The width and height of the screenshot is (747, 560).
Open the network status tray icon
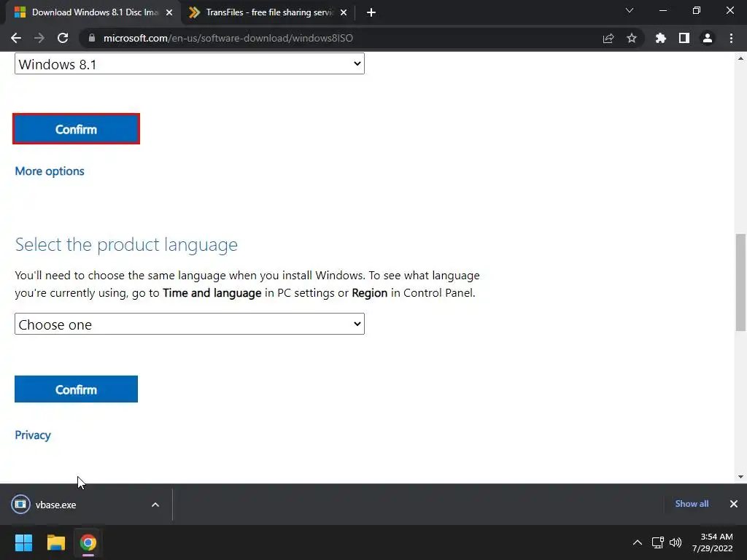[x=658, y=542]
